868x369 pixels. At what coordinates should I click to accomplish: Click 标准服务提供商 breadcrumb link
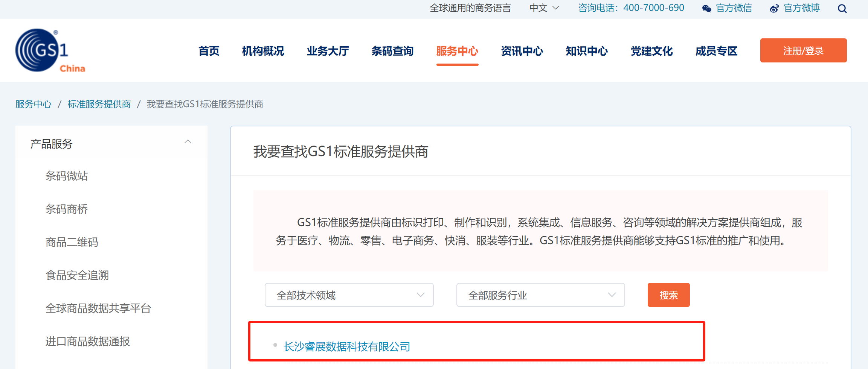tap(99, 104)
